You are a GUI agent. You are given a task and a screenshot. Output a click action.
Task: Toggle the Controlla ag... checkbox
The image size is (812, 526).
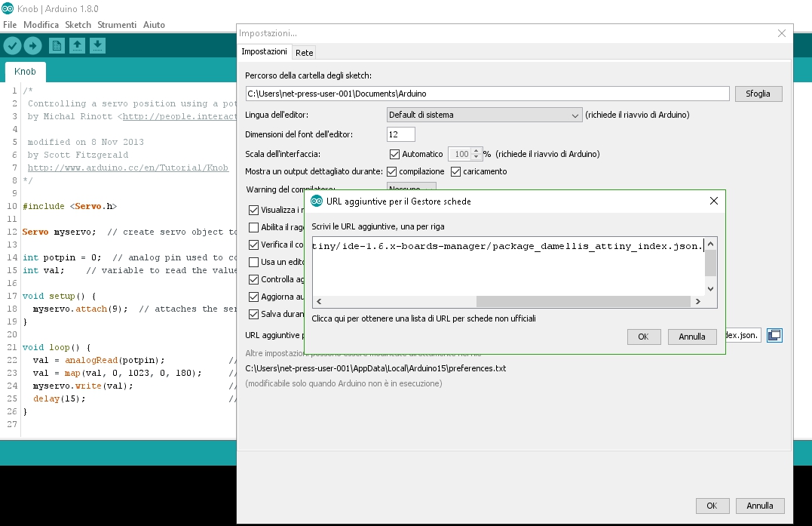pyautogui.click(x=254, y=279)
